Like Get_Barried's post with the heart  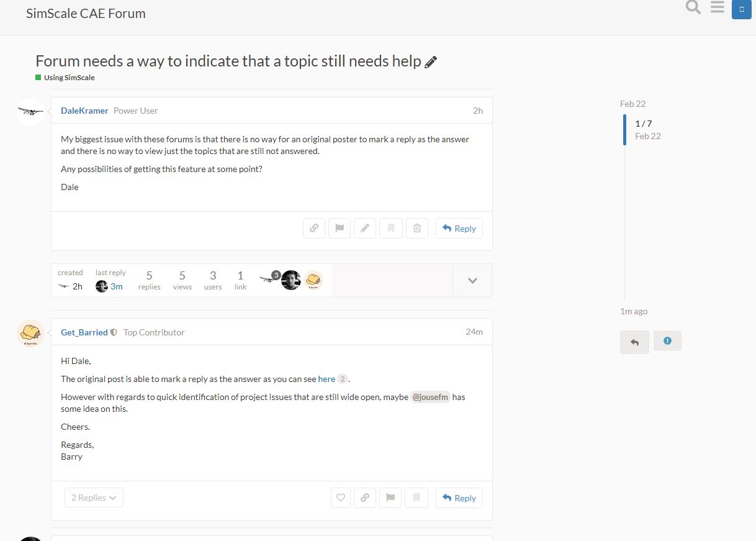341,498
